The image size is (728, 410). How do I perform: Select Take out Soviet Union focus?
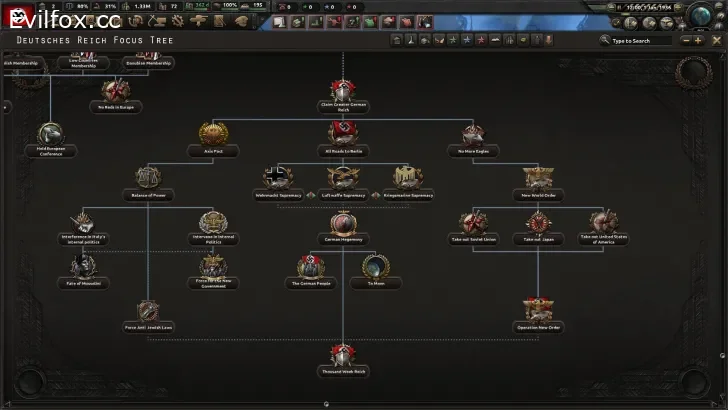point(474,223)
